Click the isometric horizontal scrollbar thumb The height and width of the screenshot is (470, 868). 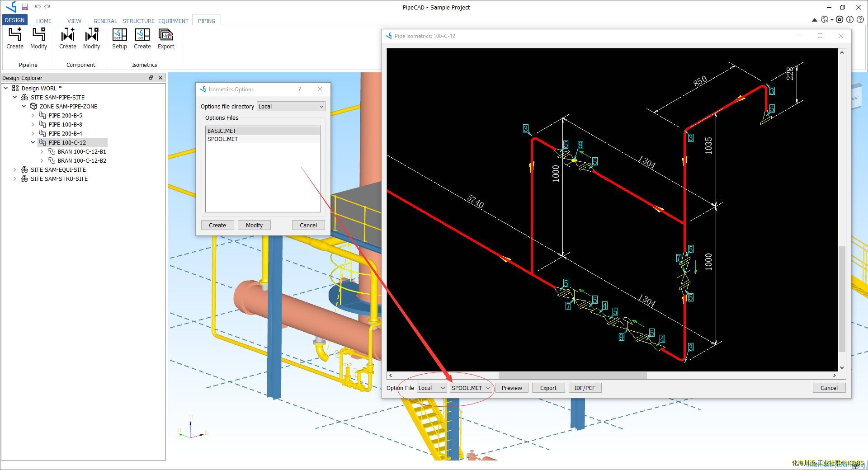[x=572, y=375]
